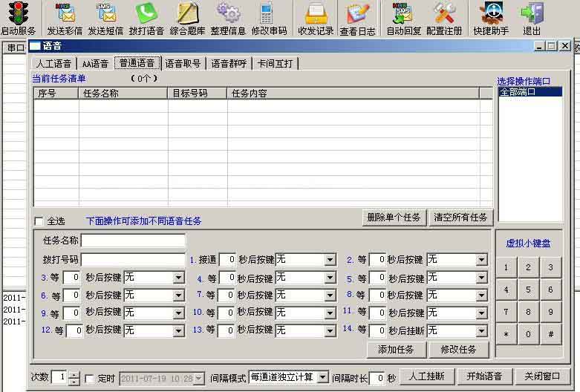Switch to the AA语音 tab
This screenshot has width=580, height=392.
click(x=96, y=64)
